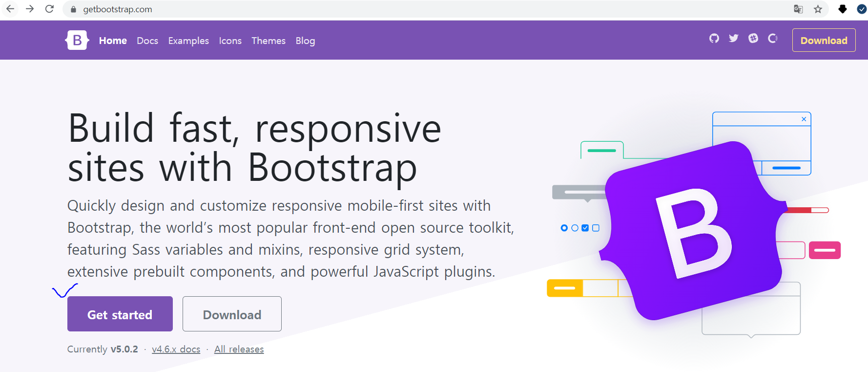Viewport: 868px width, 372px height.
Task: Open the Twitter icon link
Action: (x=734, y=38)
